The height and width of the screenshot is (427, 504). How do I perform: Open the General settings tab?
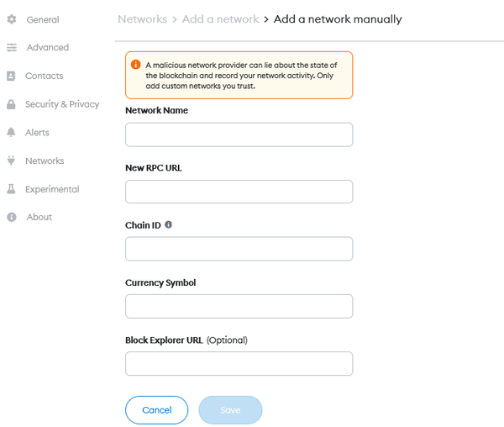point(42,19)
